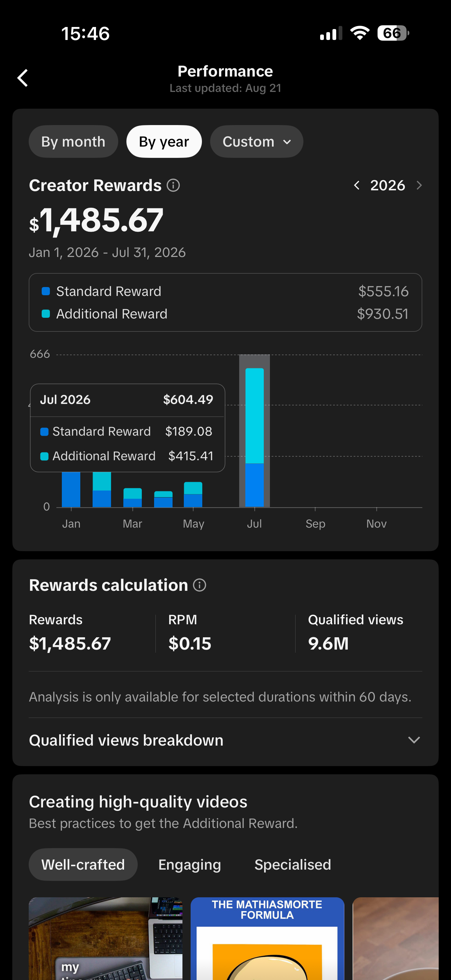Go back using the back arrow
Image resolution: width=451 pixels, height=980 pixels.
pyautogui.click(x=23, y=78)
